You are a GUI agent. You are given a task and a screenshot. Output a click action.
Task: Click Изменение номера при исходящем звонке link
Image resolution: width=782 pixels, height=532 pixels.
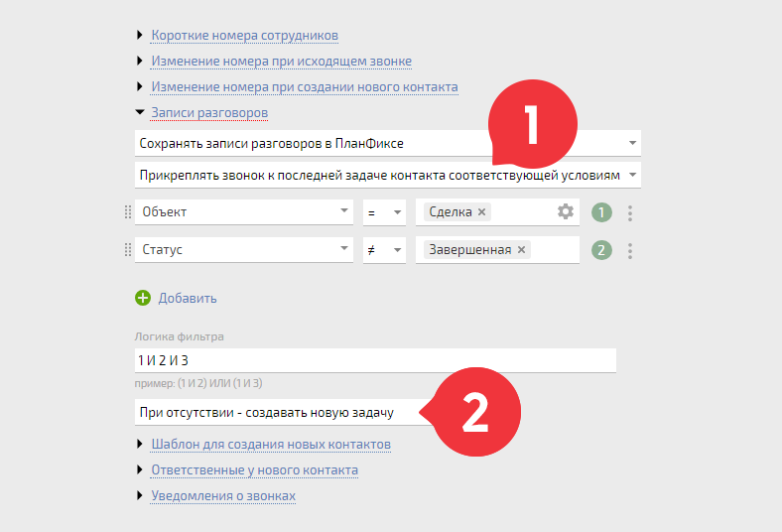(281, 62)
